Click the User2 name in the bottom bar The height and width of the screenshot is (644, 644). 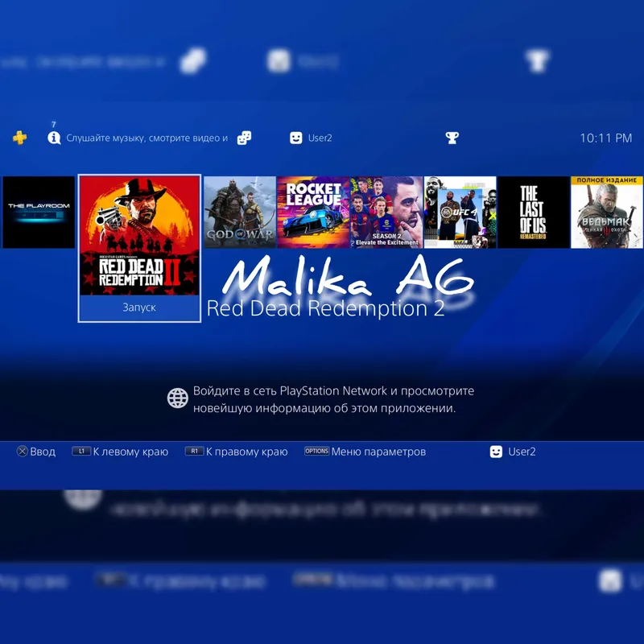(522, 452)
